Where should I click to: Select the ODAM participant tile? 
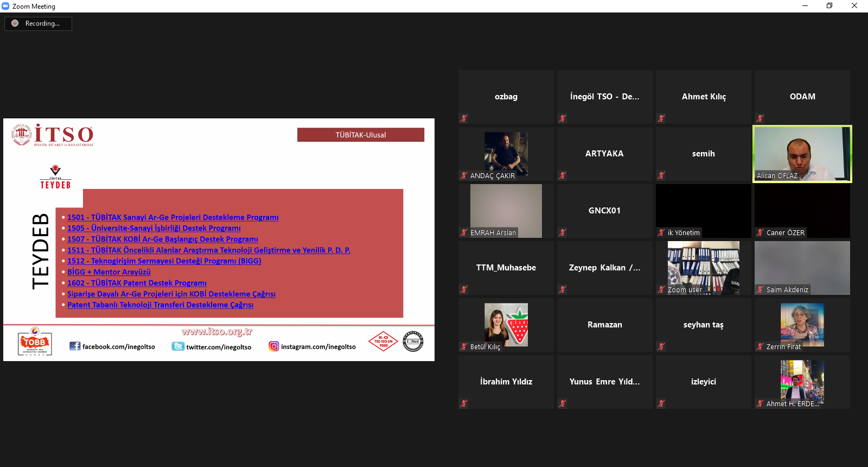pyautogui.click(x=802, y=97)
